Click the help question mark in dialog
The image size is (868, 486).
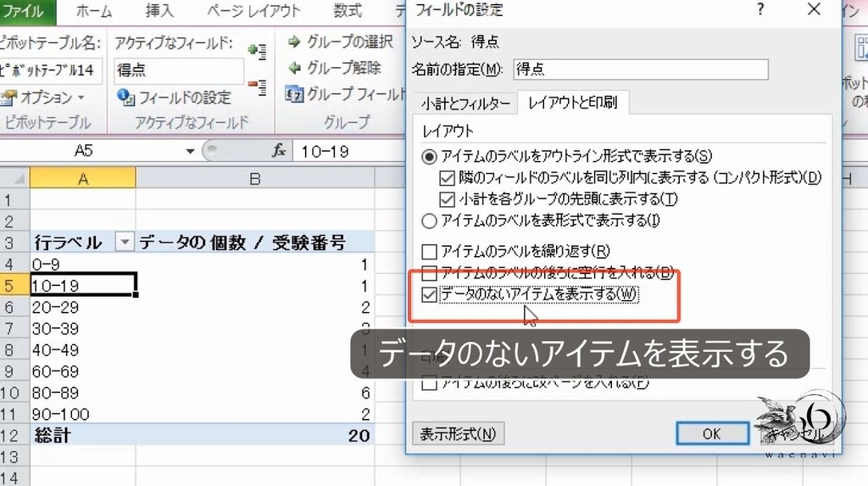pyautogui.click(x=760, y=9)
